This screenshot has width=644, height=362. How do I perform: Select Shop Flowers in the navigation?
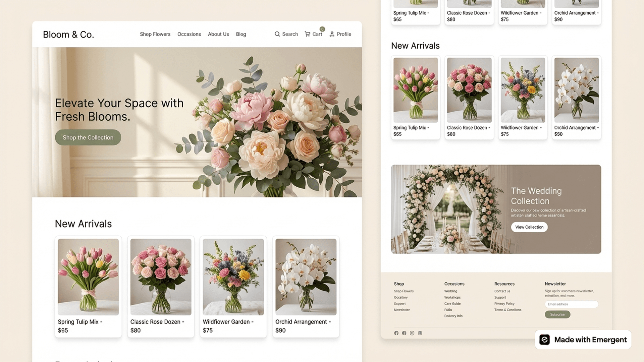[x=155, y=34]
